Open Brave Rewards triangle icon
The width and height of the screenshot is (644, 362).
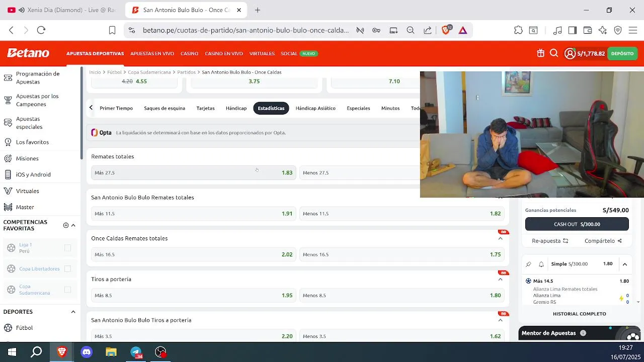[x=463, y=30]
